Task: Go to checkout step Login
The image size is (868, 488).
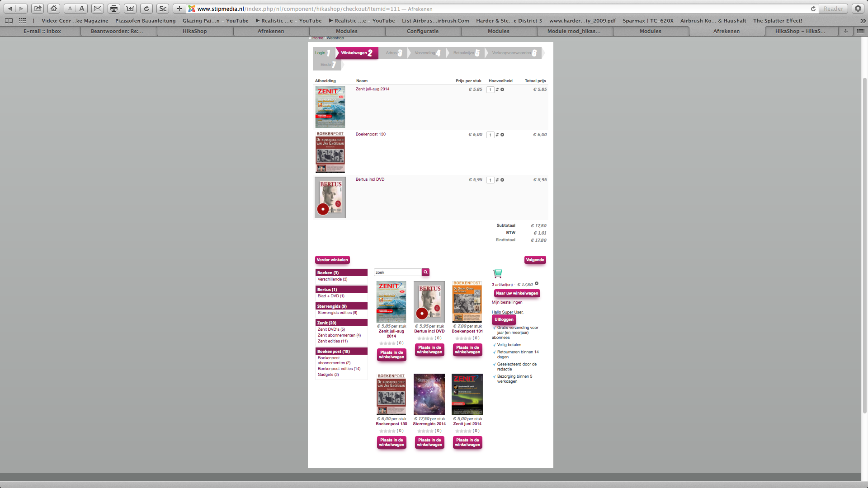Action: tap(321, 53)
